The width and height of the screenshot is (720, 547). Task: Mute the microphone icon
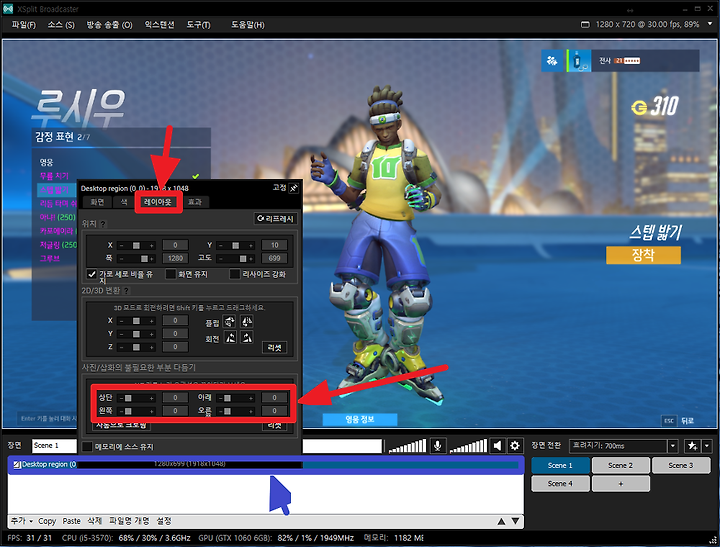tap(438, 445)
